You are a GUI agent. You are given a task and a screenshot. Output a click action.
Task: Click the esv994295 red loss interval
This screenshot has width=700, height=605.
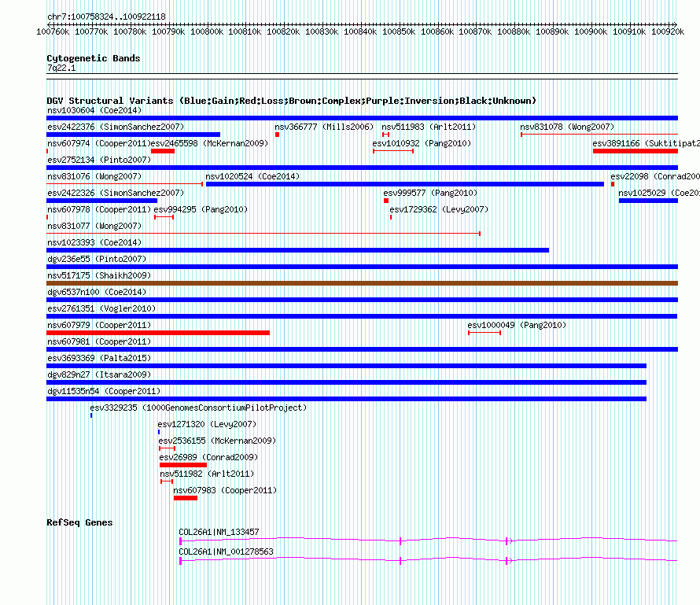164,217
